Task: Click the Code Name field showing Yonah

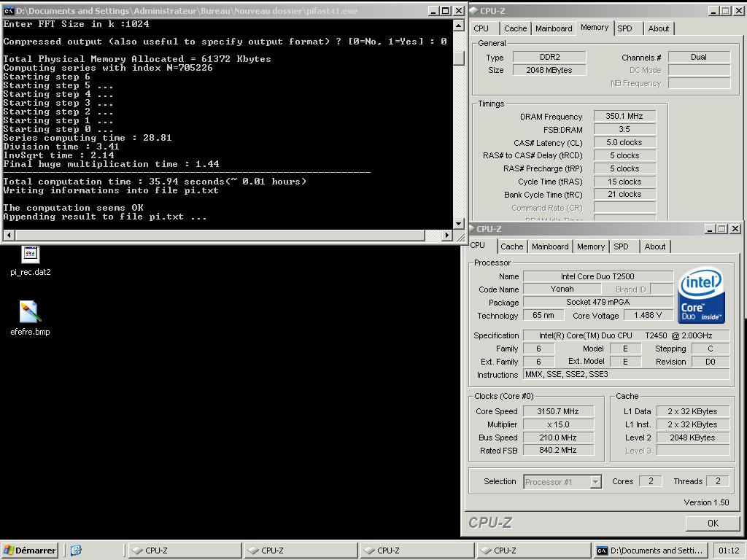Action: [x=562, y=289]
